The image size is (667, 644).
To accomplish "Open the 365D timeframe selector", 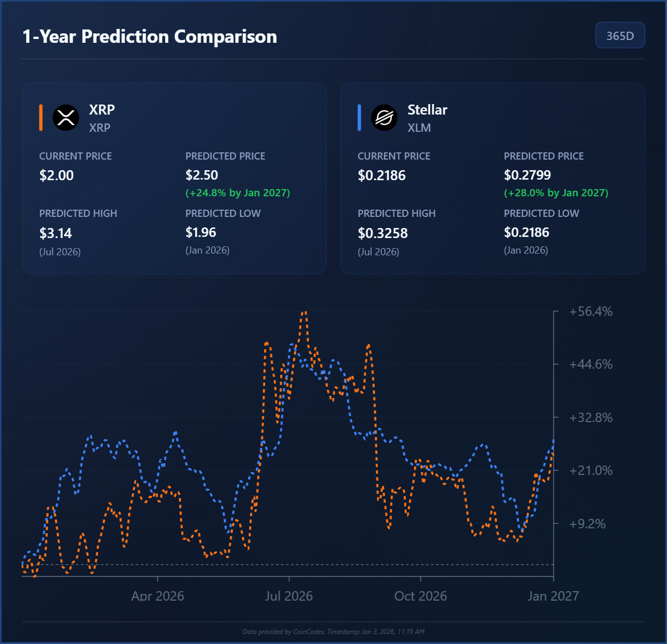I will (x=620, y=35).
